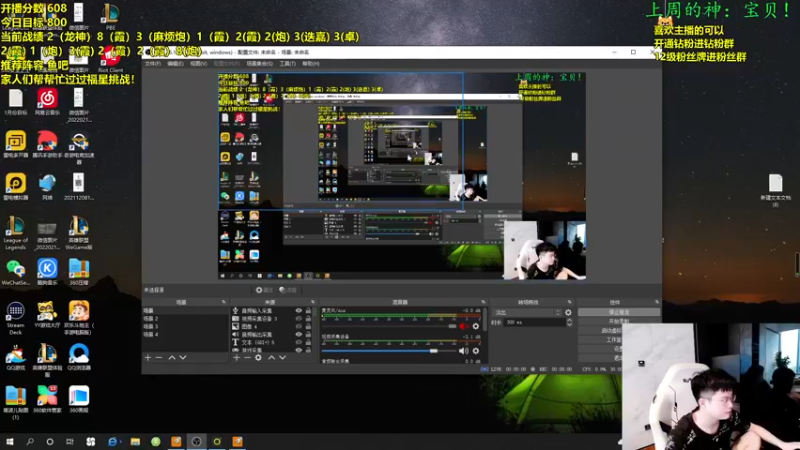Toggle lock on 音频输出采集 source
The width and height of the screenshot is (800, 450).
(x=308, y=334)
